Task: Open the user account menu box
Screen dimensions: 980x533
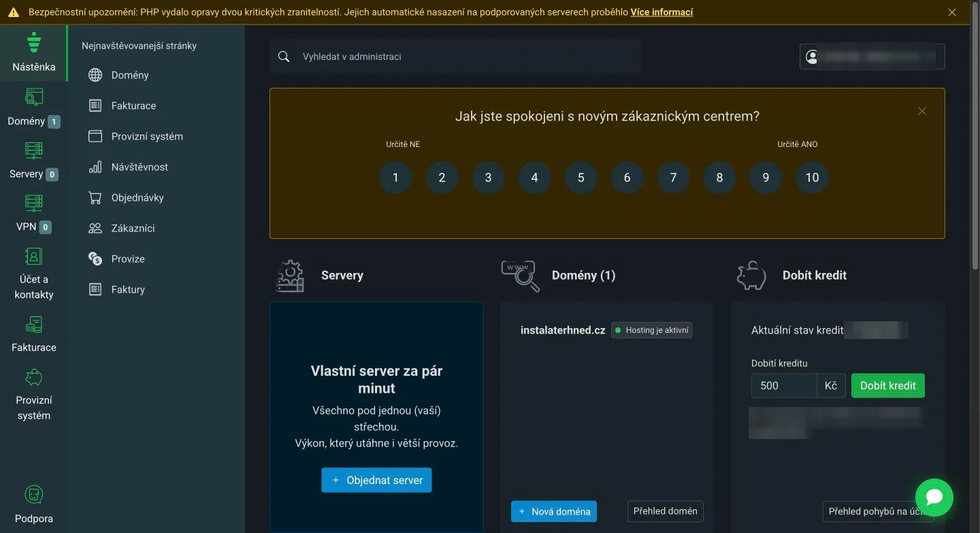Action: click(872, 56)
